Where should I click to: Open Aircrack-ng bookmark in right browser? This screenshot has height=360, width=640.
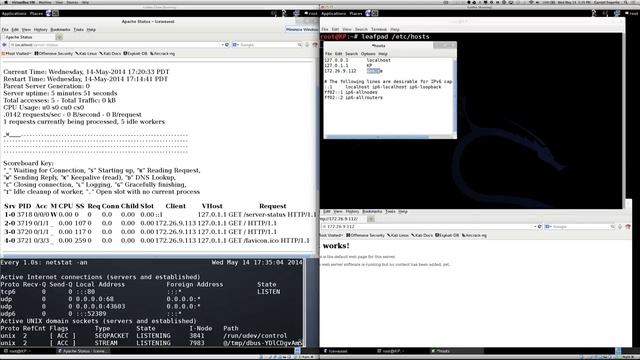point(474,236)
